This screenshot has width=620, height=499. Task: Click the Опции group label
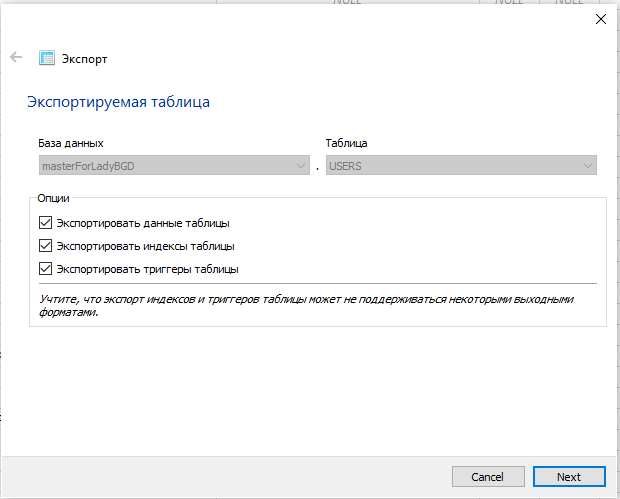click(53, 199)
